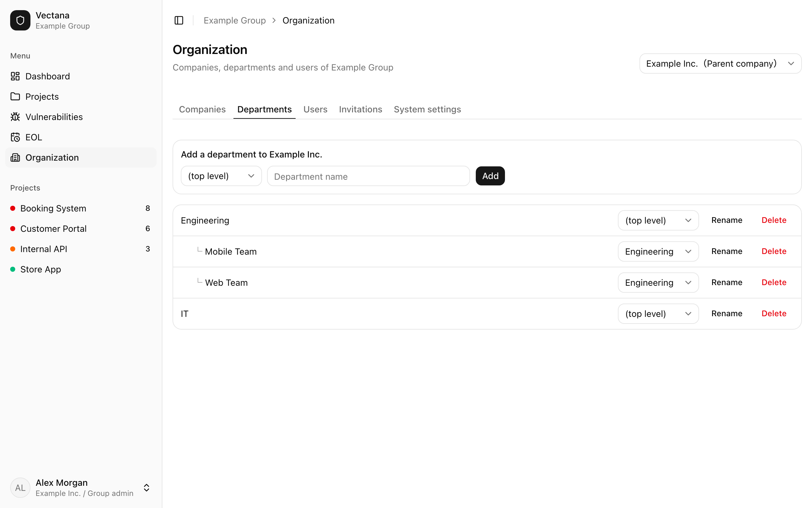Click the Example Group breadcrumb link
The width and height of the screenshot is (812, 508).
pyautogui.click(x=234, y=21)
